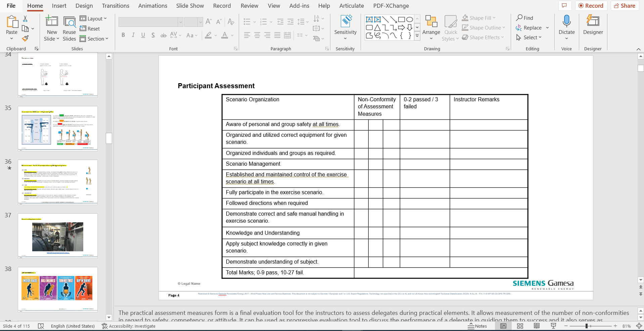Click the Arrange icon
Screen dimensions: 644x331
pyautogui.click(x=431, y=21)
